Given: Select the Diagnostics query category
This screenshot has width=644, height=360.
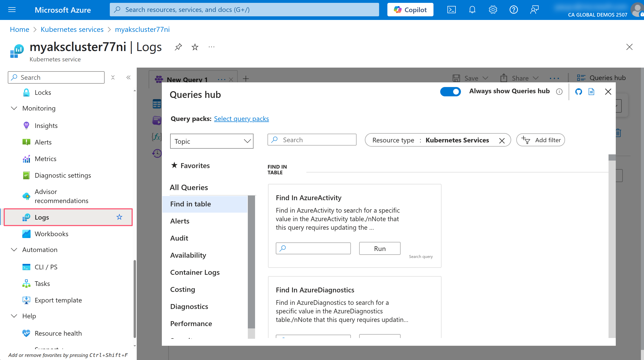Looking at the screenshot, I should click(x=189, y=306).
